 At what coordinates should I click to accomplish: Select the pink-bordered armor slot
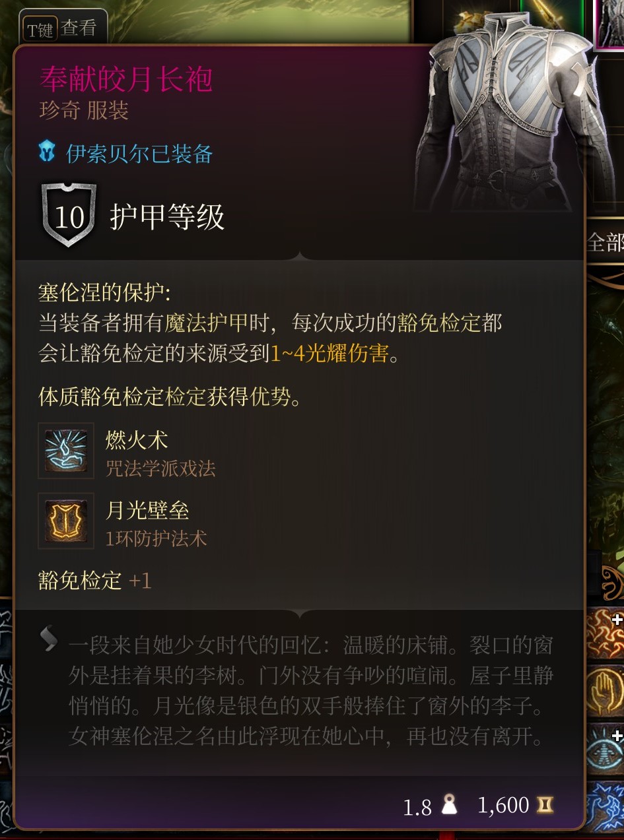click(609, 23)
